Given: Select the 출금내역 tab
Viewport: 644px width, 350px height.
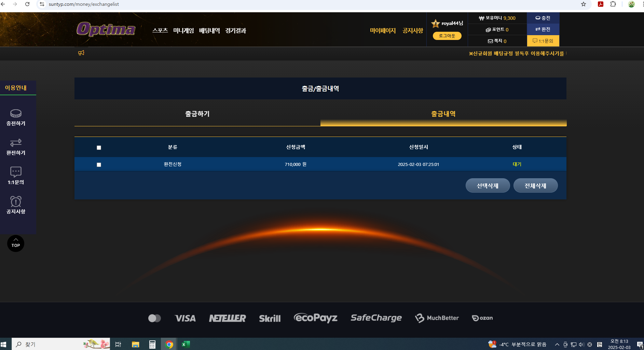Looking at the screenshot, I should (443, 114).
